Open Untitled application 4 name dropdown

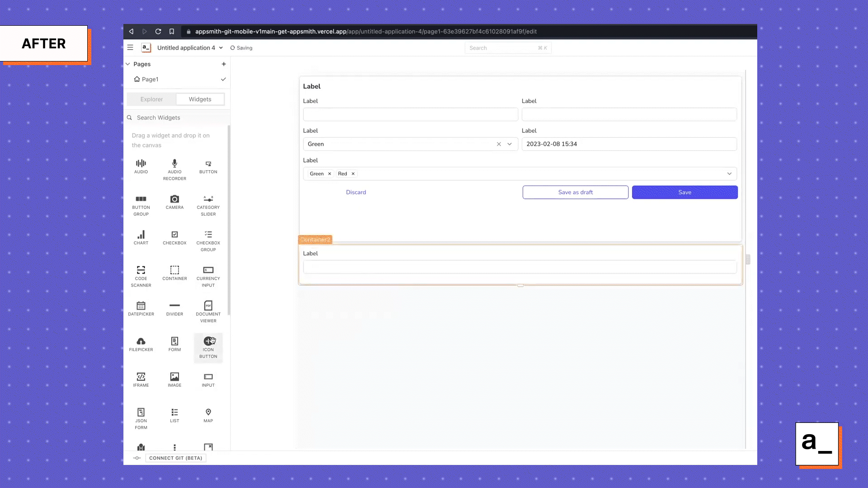(x=221, y=48)
